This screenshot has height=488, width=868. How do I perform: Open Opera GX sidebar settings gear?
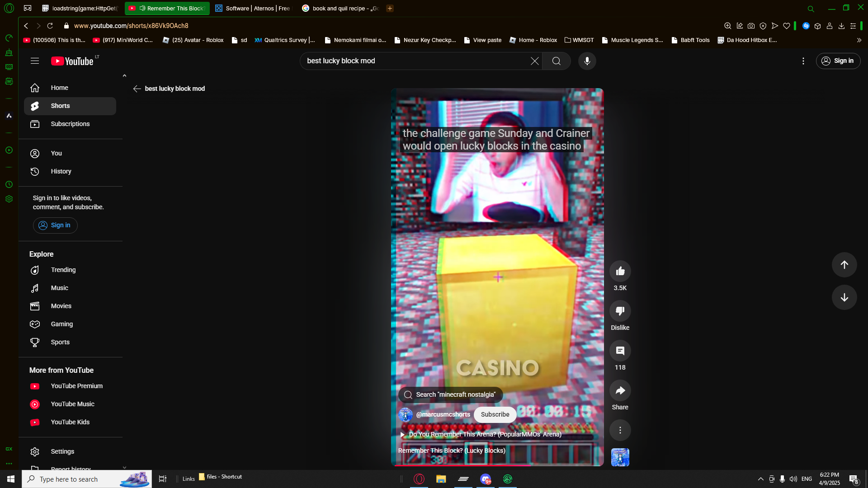[9, 199]
